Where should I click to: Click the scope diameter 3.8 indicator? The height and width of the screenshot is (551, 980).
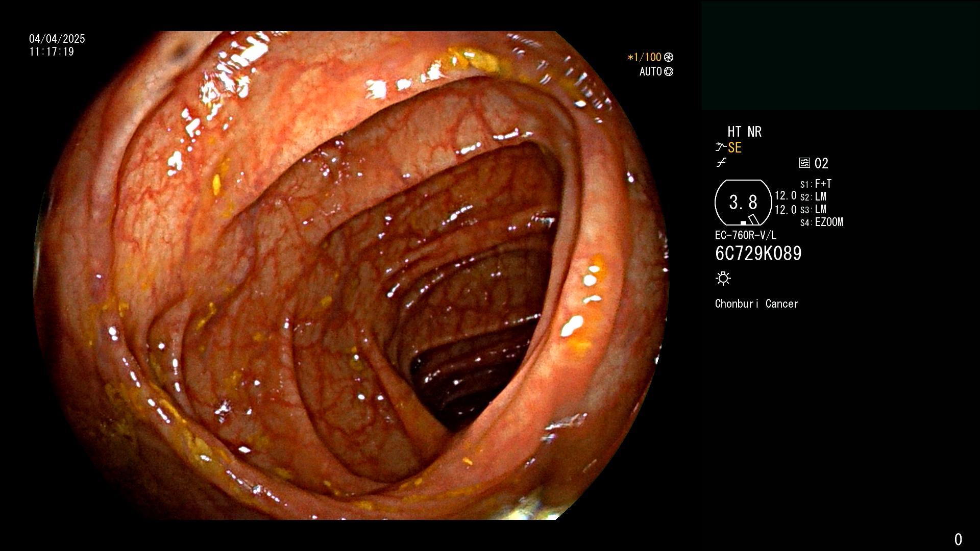[x=743, y=203]
